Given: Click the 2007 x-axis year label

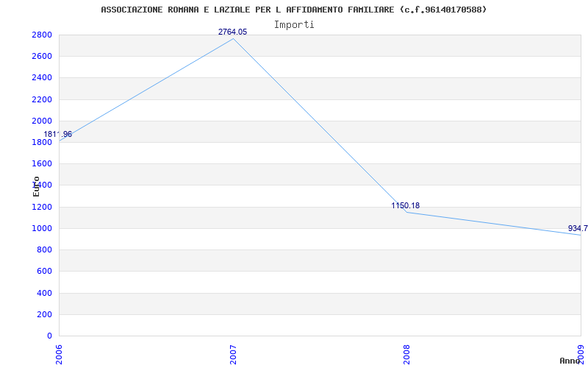Looking at the screenshot, I should tap(233, 355).
